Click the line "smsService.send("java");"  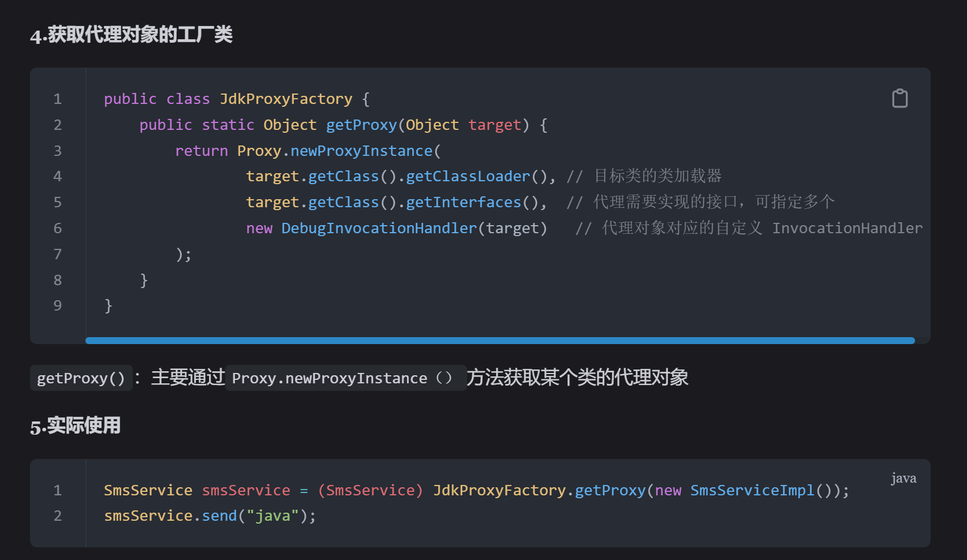pos(210,516)
